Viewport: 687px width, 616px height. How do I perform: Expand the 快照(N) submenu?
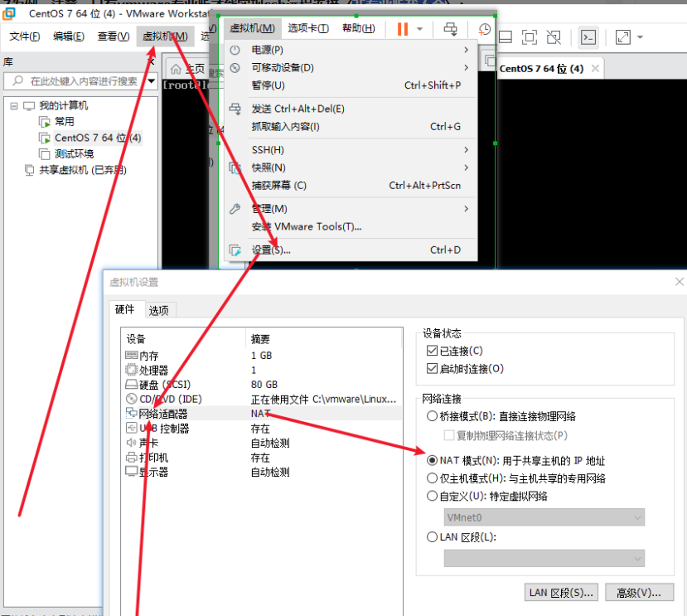[x=351, y=167]
